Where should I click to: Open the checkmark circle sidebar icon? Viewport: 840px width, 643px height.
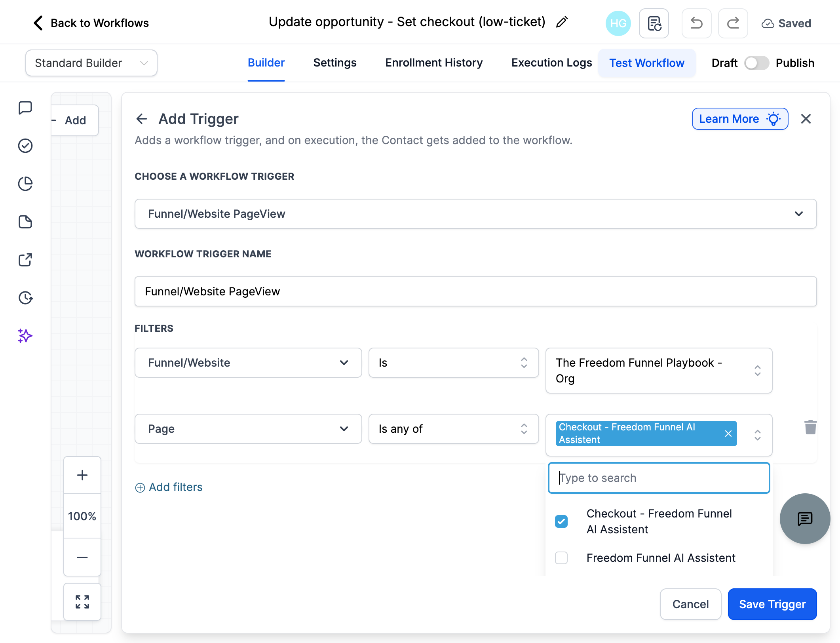[25, 146]
